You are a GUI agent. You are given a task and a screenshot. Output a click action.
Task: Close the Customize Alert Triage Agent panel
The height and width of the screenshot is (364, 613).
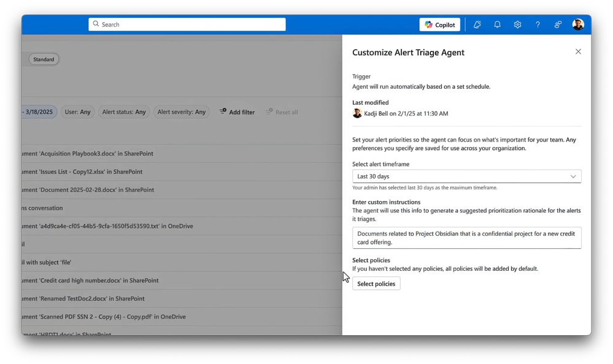(578, 51)
